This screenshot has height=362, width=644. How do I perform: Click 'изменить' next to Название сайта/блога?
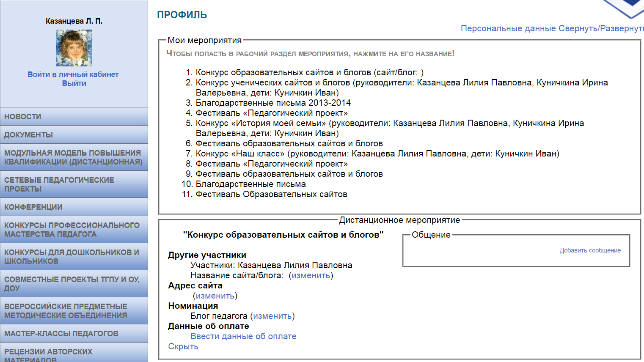[x=311, y=275]
